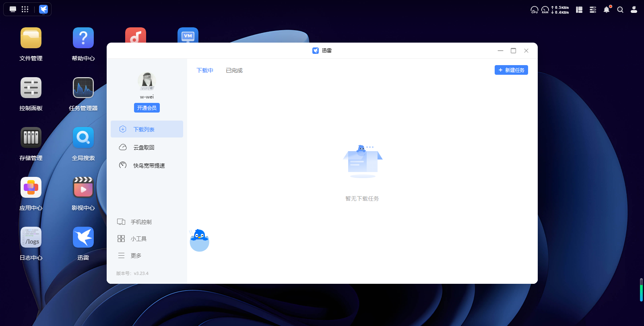Click the 迅雷 desktop shortcut icon

[83, 237]
